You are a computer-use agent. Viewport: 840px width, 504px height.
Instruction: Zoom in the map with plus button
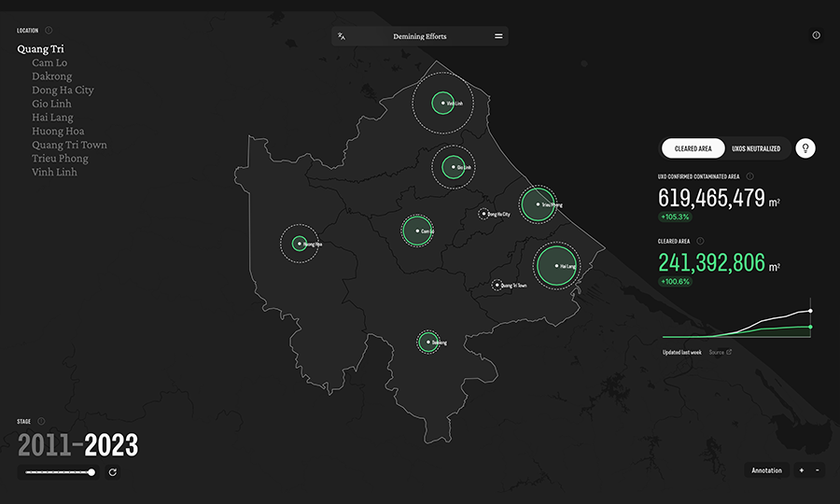pos(801,470)
